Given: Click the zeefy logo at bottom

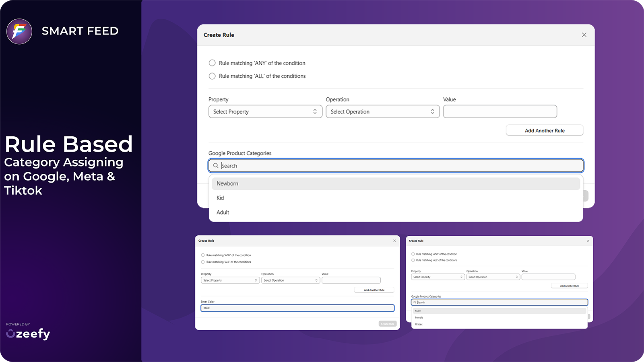Looking at the screenshot, I should pos(28,334).
